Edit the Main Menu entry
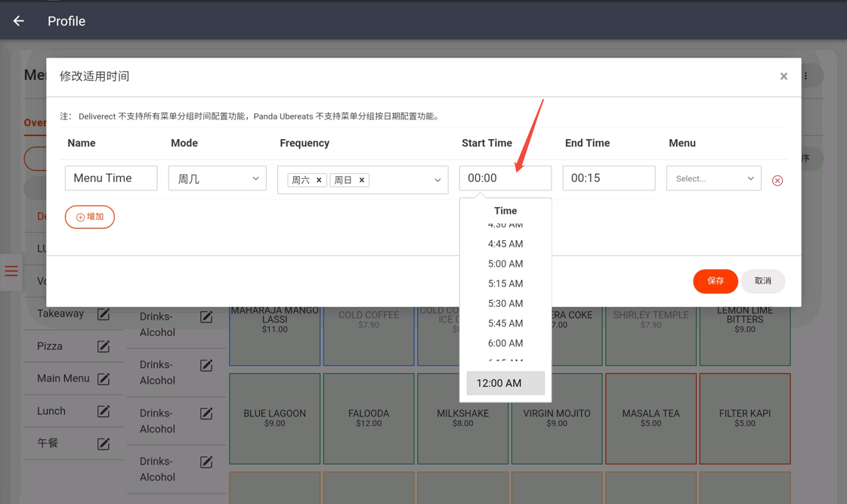This screenshot has height=504, width=847. click(x=104, y=379)
